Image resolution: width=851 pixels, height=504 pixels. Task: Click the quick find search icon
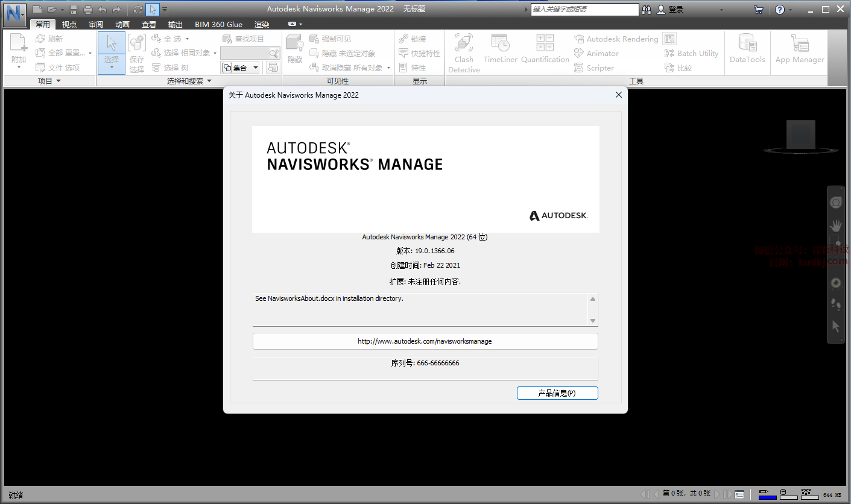point(274,53)
